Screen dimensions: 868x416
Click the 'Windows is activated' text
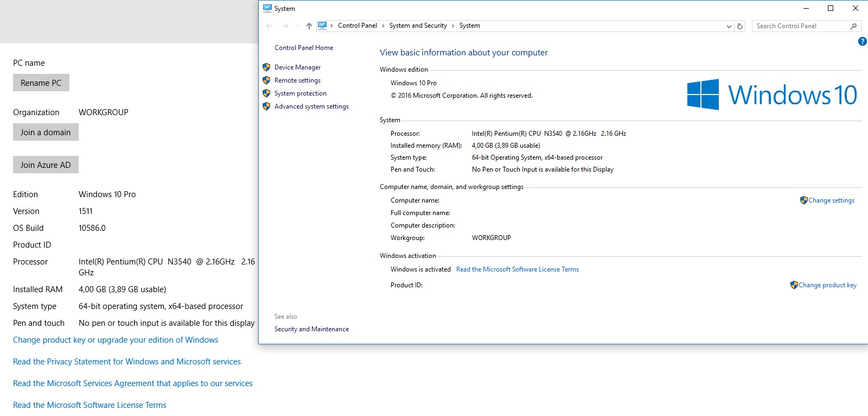420,269
